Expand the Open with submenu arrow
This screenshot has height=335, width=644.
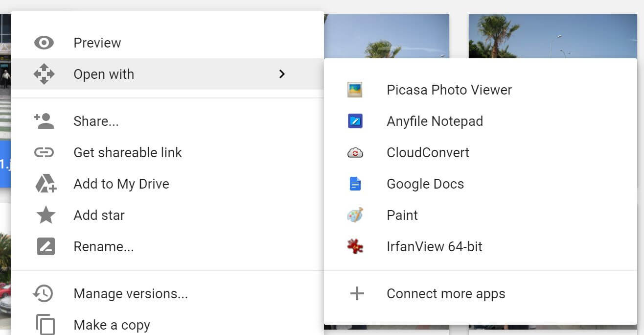pos(281,74)
